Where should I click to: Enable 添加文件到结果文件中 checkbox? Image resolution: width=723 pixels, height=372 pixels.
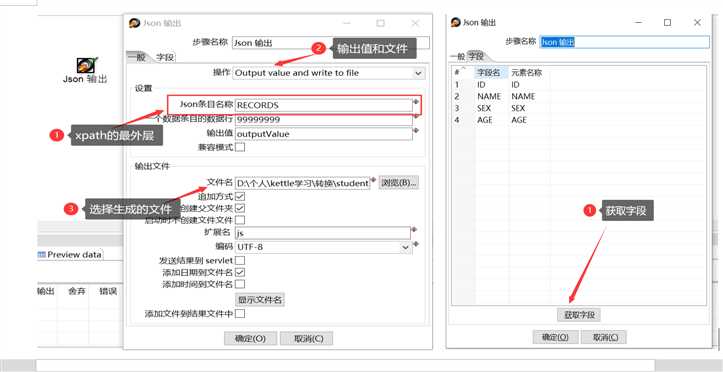tap(240, 314)
